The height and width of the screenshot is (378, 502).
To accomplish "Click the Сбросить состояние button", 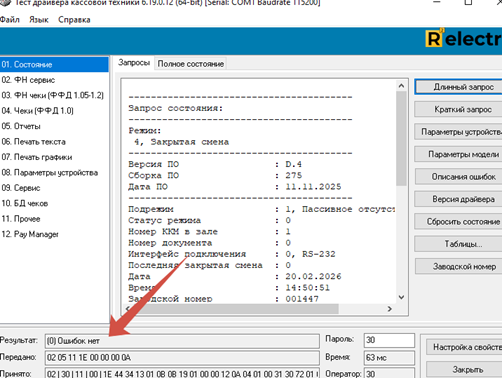I will coord(459,222).
